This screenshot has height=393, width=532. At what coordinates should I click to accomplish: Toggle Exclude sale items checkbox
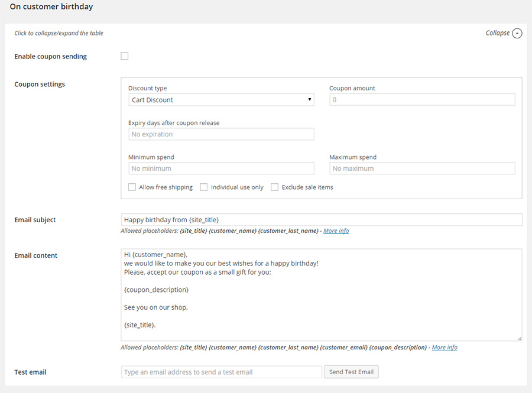point(275,187)
